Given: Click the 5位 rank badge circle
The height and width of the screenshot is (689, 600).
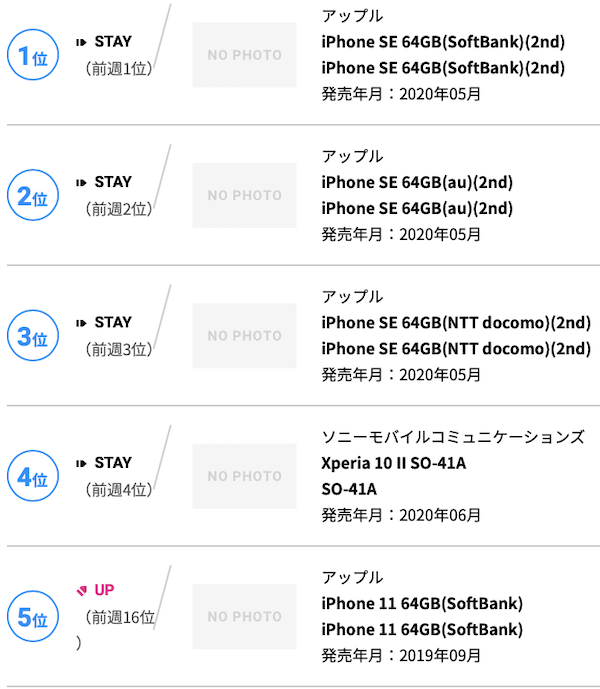Looking at the screenshot, I should [x=33, y=616].
